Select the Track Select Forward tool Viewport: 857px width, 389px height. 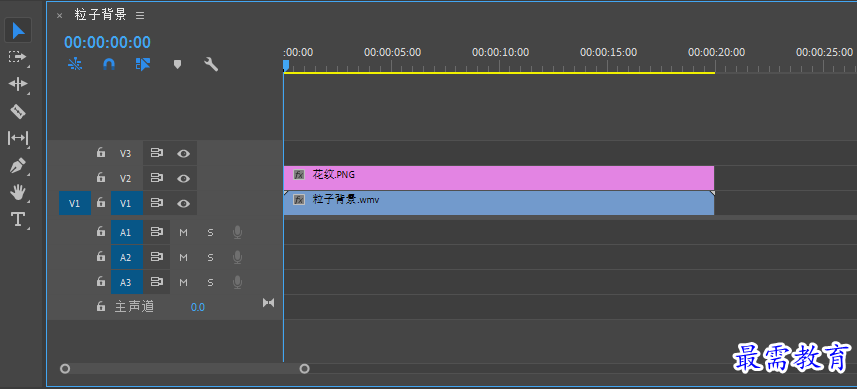pyautogui.click(x=17, y=57)
